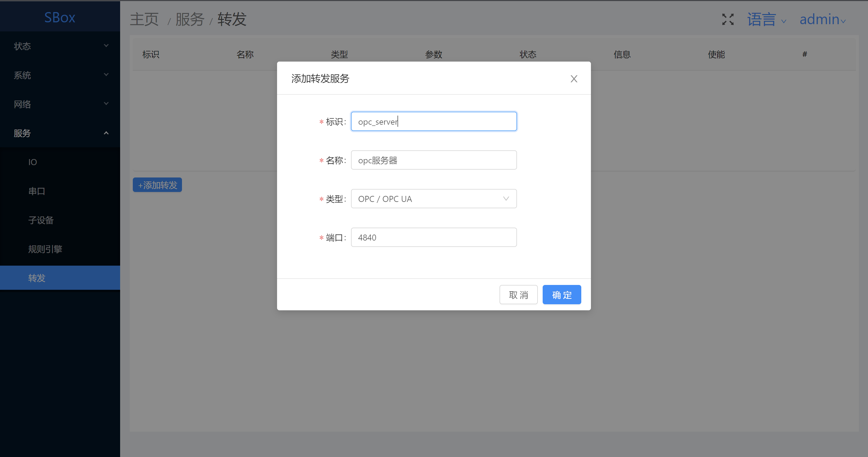Select the 串口 submenu item
This screenshot has width=868, height=457.
point(37,191)
